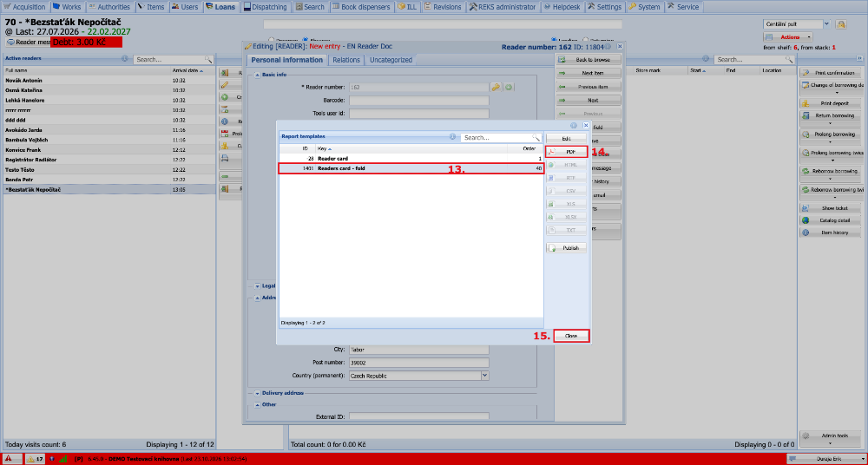Open the Book dispensers menu tab

coord(361,7)
